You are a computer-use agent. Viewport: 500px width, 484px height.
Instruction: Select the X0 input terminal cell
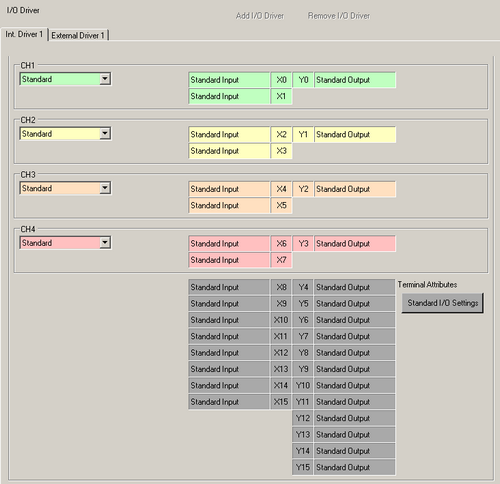point(281,80)
